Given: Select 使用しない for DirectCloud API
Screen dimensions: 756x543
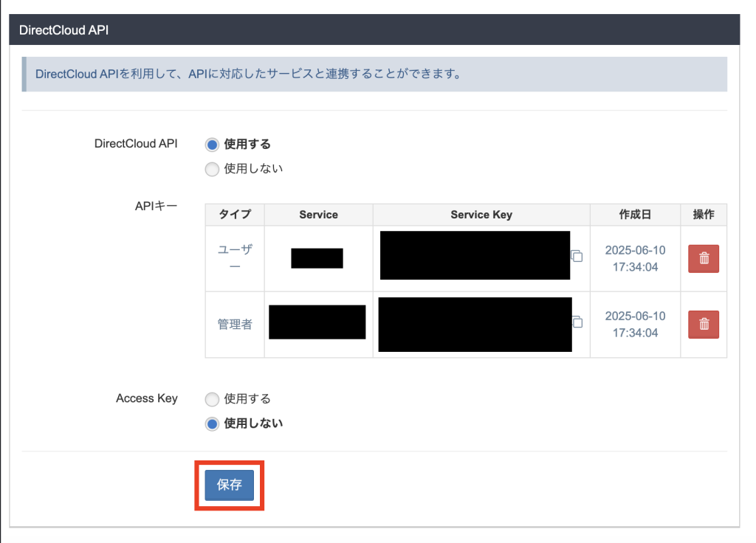Looking at the screenshot, I should tap(213, 169).
